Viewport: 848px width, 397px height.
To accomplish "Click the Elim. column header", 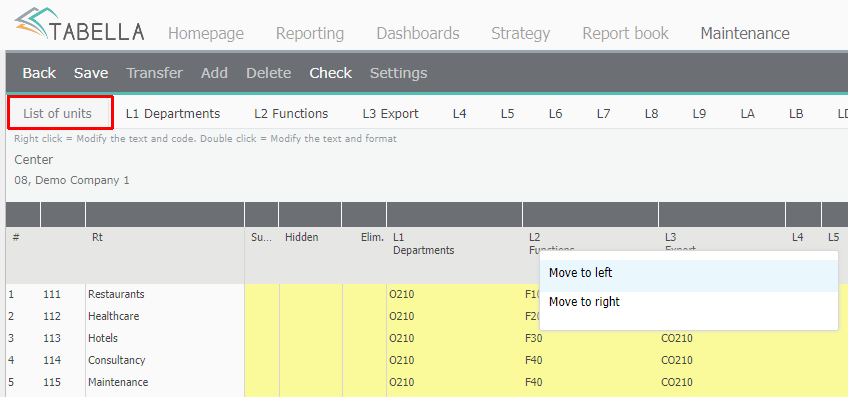I will click(x=372, y=237).
